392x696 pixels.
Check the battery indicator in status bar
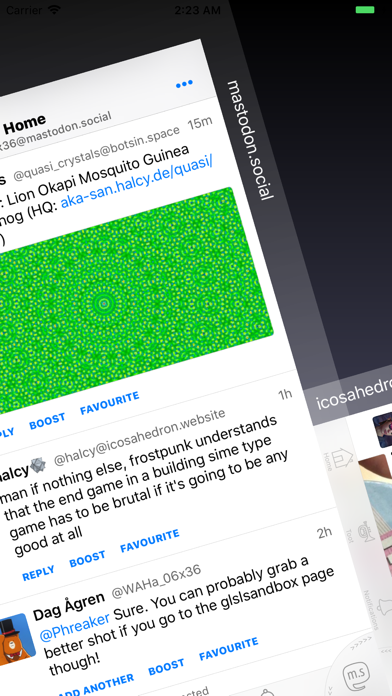click(x=365, y=10)
